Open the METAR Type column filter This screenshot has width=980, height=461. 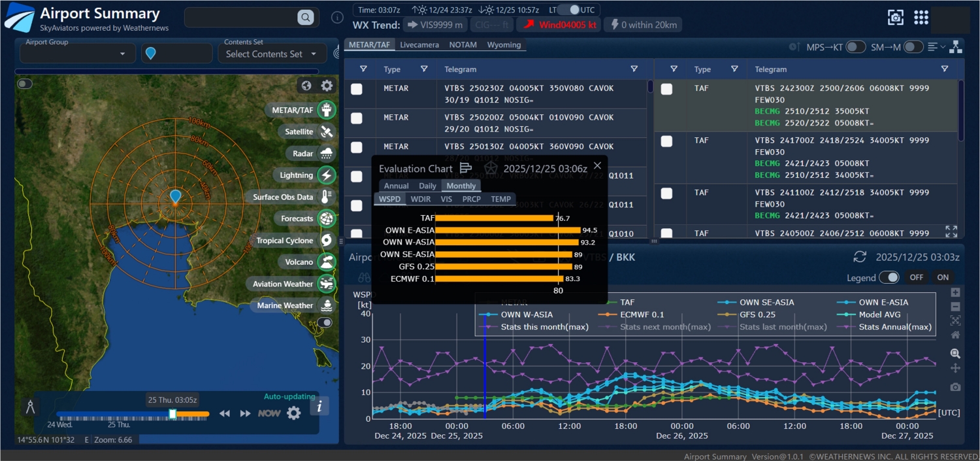(x=424, y=69)
